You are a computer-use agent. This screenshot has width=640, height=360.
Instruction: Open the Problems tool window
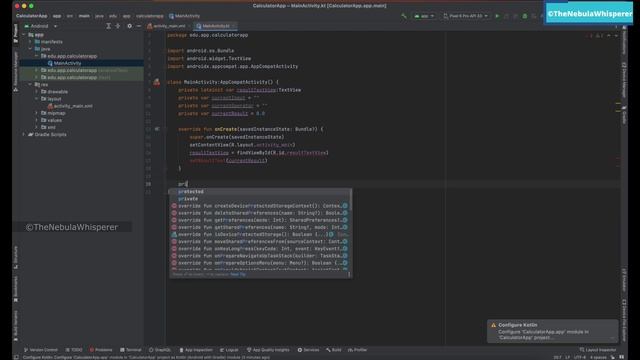point(101,350)
